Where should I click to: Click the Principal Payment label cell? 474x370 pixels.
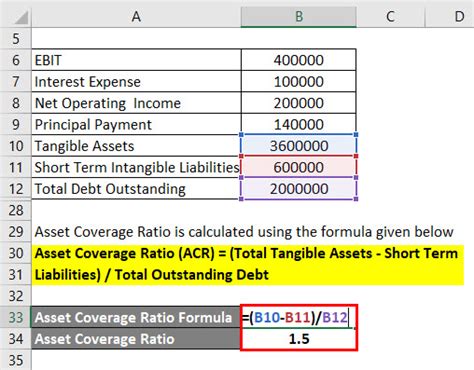click(136, 125)
